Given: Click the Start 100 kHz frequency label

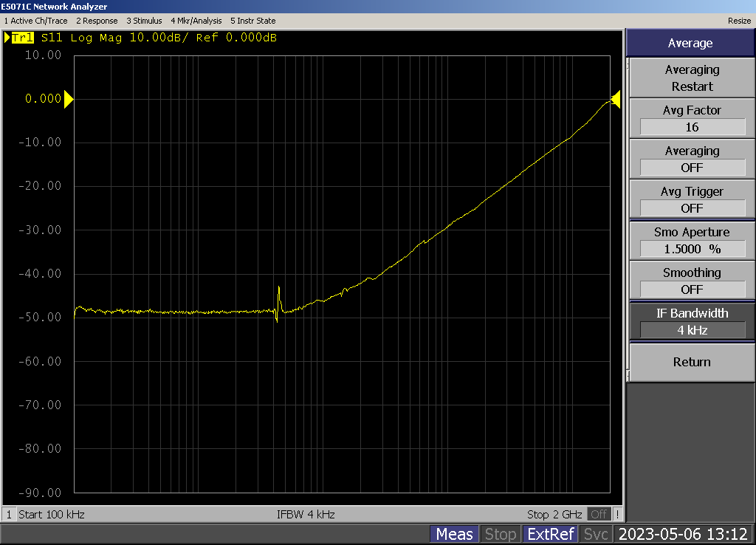Looking at the screenshot, I should (52, 514).
